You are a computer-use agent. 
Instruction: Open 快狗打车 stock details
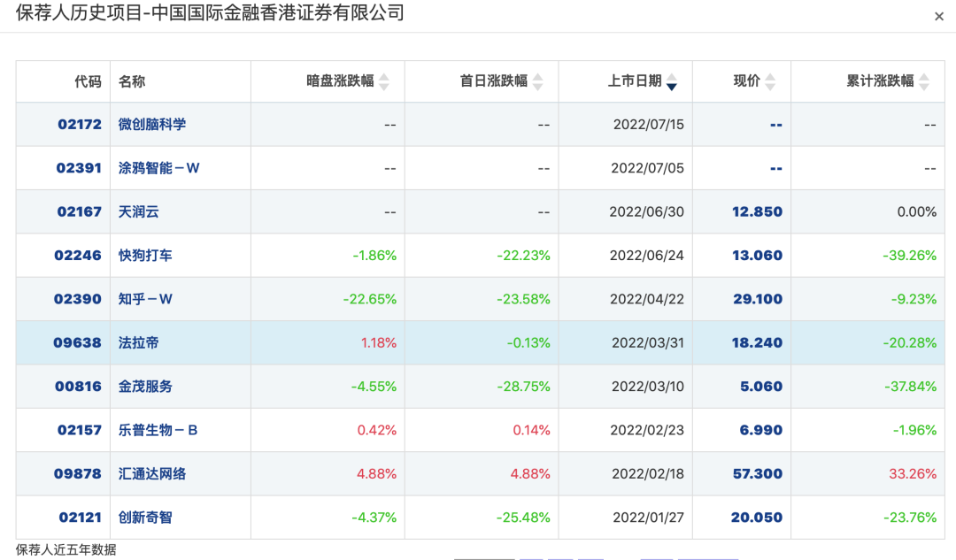(x=145, y=256)
